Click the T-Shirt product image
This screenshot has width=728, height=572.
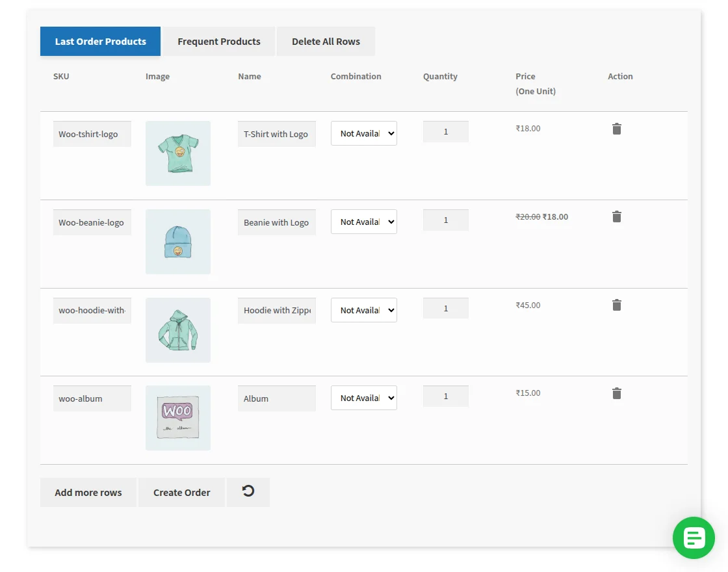point(177,153)
